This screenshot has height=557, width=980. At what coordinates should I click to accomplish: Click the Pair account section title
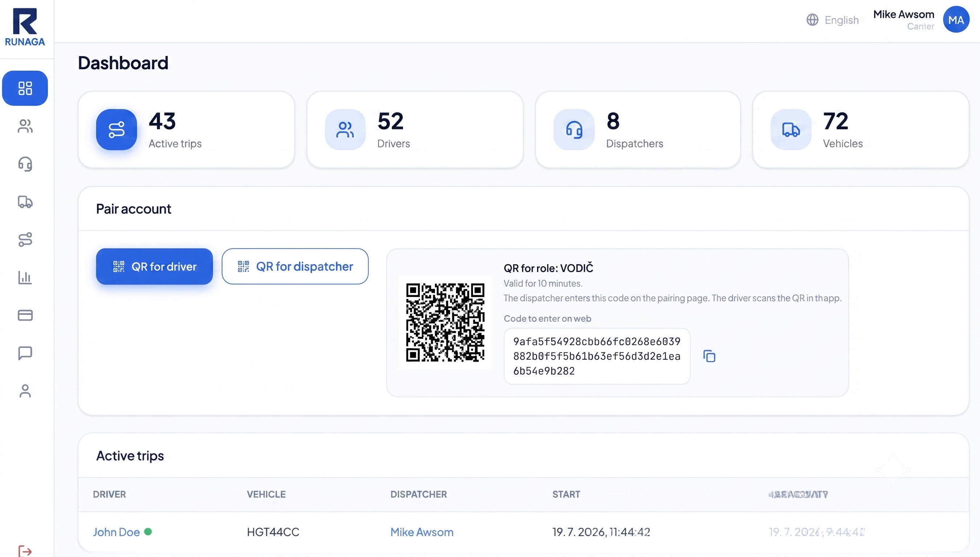[133, 209]
